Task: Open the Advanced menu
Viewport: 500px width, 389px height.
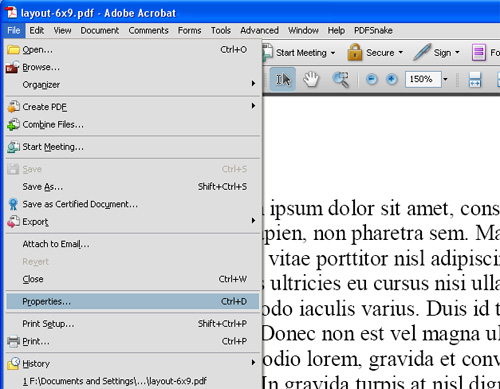Action: pyautogui.click(x=259, y=30)
